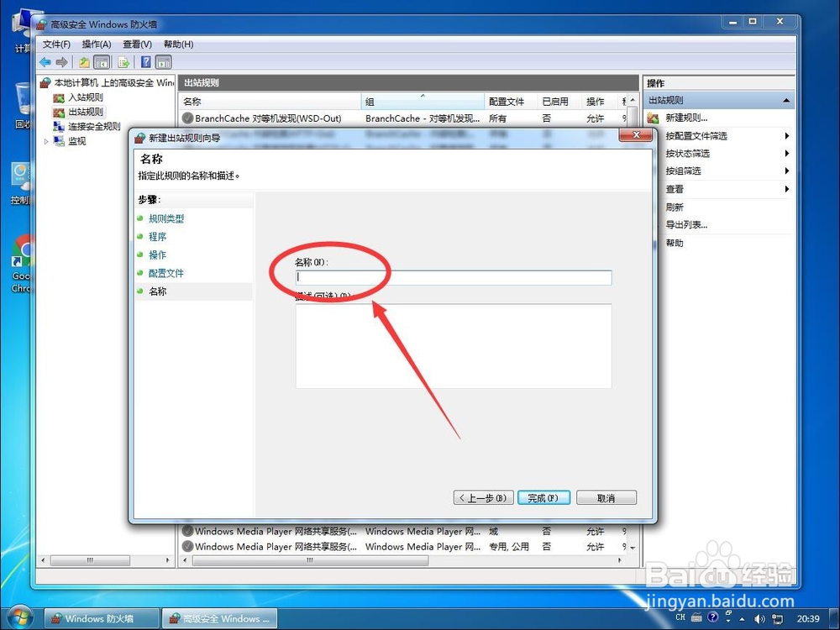Viewport: 840px width, 630px height.
Task: Collapse the 出站规则 actions group
Action: 786,99
